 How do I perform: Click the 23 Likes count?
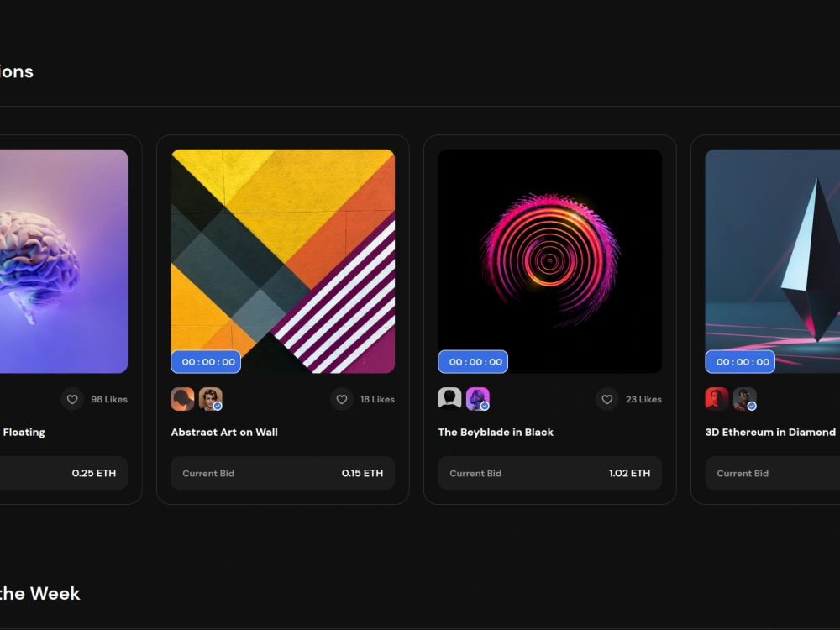(x=644, y=399)
